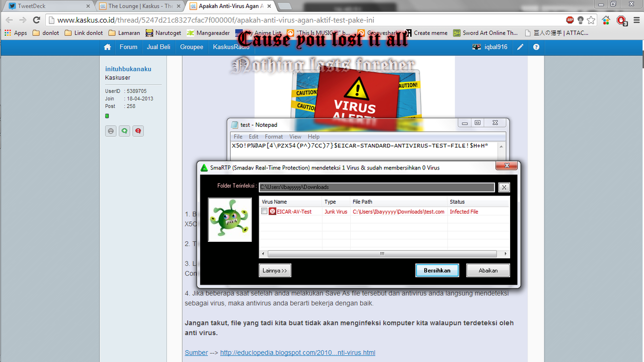Open the Narutoget bookmark
The image size is (644, 362).
coord(163,33)
